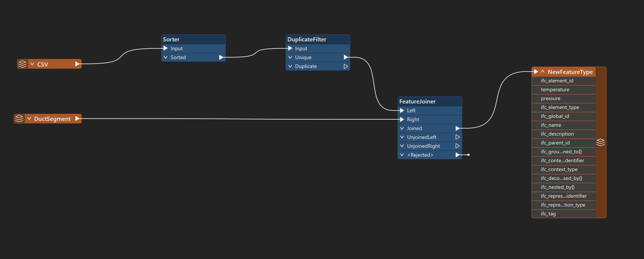Click the UnjoinedRight output port arrow
644x259 pixels.
point(457,146)
